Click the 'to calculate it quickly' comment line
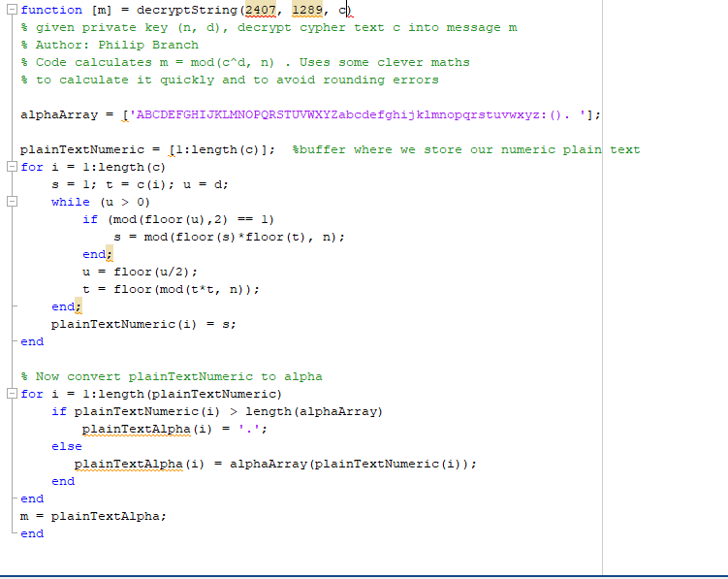This screenshot has height=579, width=728. 230,80
